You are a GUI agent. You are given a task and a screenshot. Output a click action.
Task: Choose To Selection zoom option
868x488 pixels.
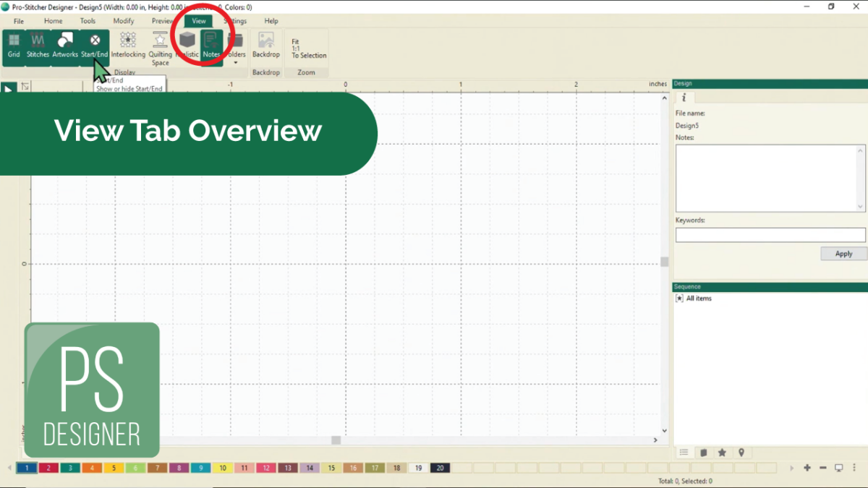click(309, 56)
